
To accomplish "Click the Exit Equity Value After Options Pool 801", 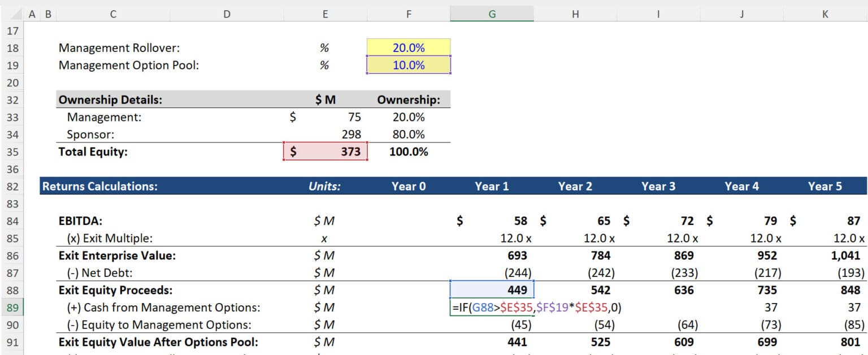I will [x=824, y=342].
